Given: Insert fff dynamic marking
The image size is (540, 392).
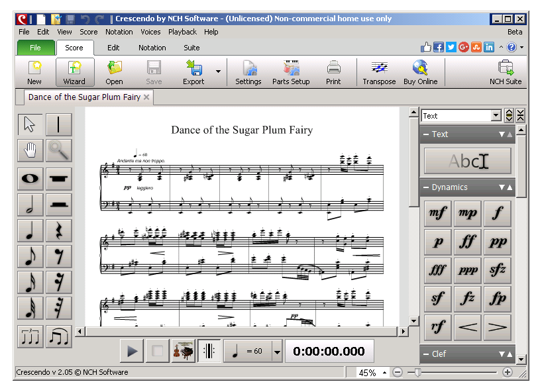Looking at the screenshot, I should point(438,271).
